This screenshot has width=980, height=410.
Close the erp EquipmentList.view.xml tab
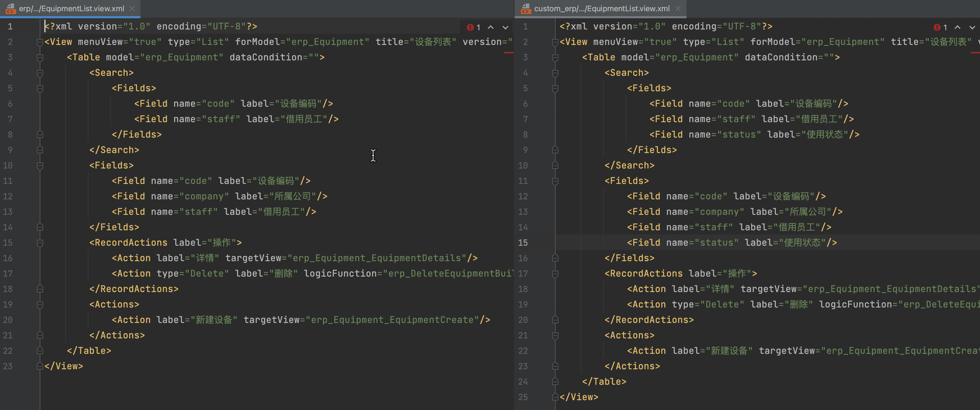coord(132,8)
